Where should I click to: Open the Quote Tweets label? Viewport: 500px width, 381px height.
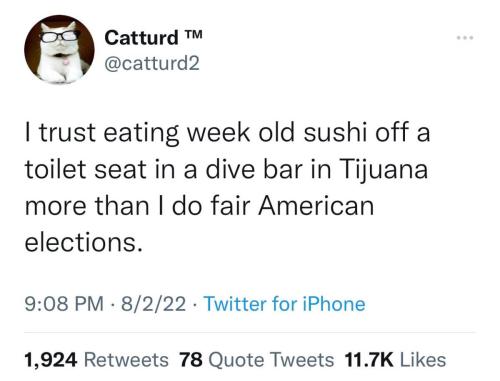(271, 360)
